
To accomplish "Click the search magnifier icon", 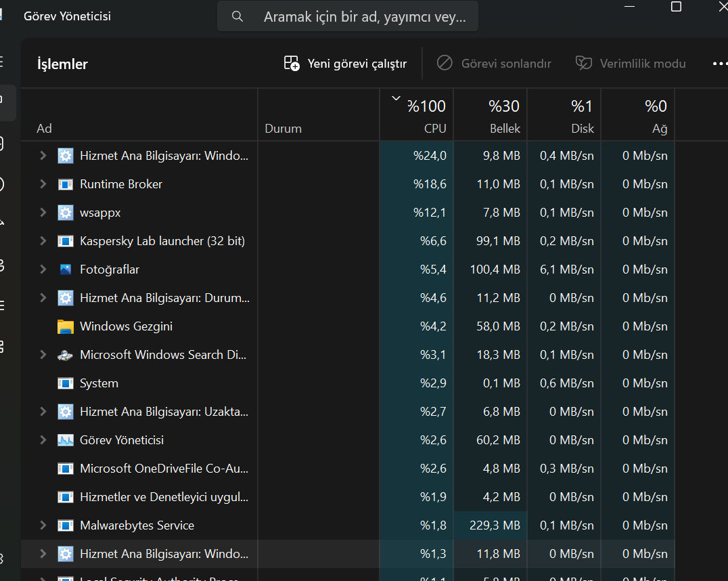I will click(x=237, y=16).
